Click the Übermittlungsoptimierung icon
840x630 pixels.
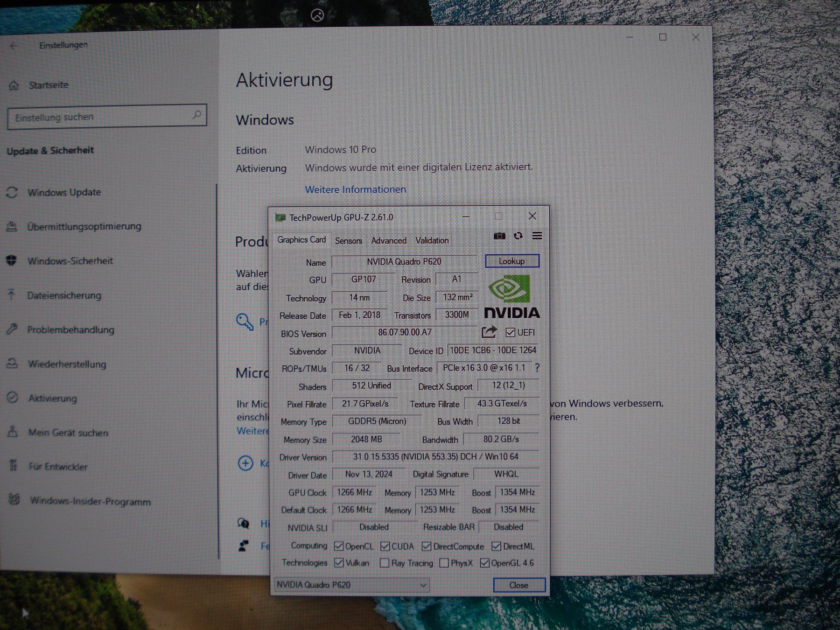point(12,227)
